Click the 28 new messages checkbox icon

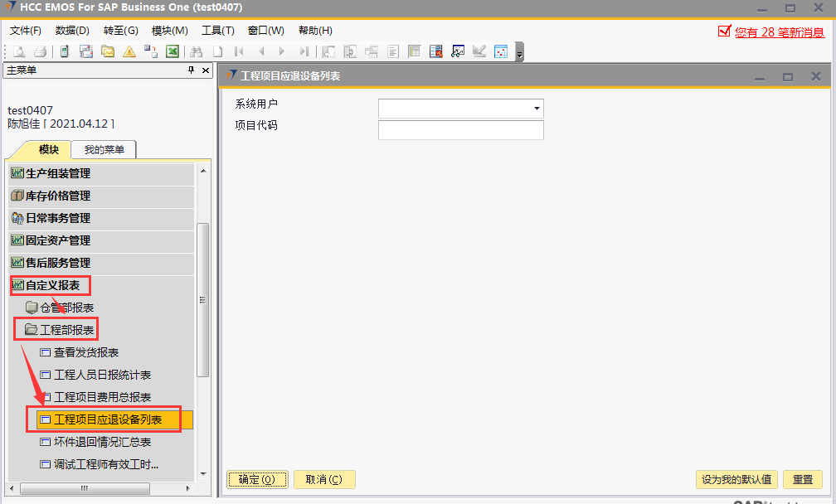coord(724,31)
